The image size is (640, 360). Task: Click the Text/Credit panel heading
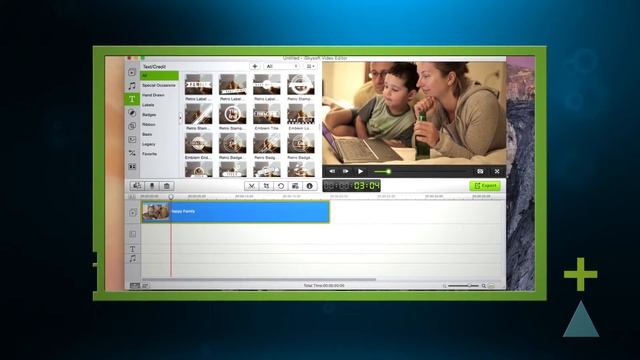click(154, 67)
